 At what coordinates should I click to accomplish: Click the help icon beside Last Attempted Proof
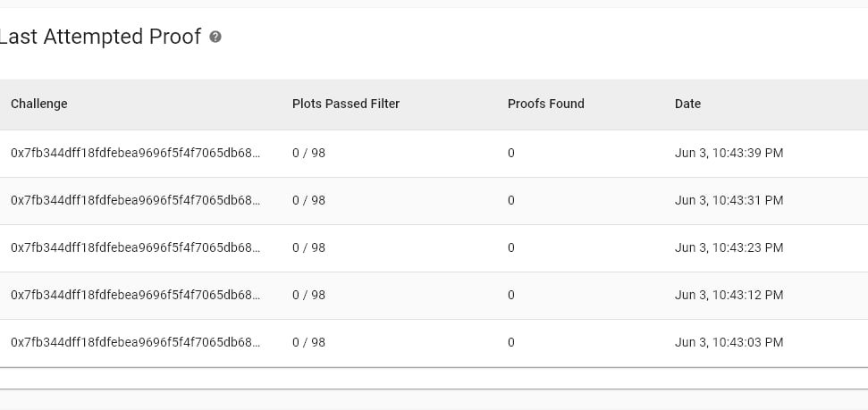(215, 38)
